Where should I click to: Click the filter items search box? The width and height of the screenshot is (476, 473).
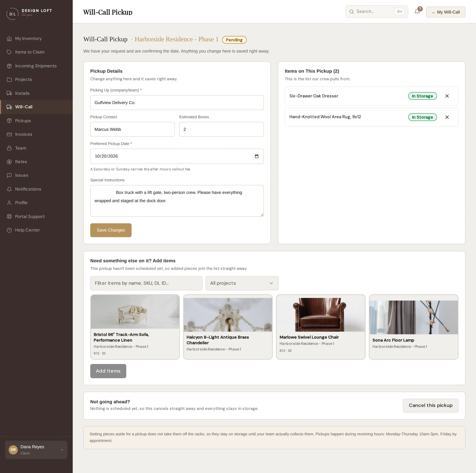tap(146, 283)
